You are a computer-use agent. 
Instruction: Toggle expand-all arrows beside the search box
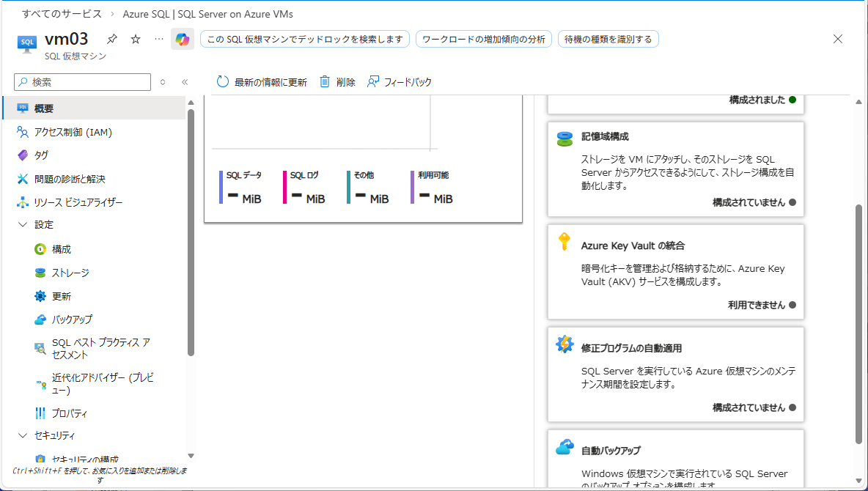(x=163, y=82)
